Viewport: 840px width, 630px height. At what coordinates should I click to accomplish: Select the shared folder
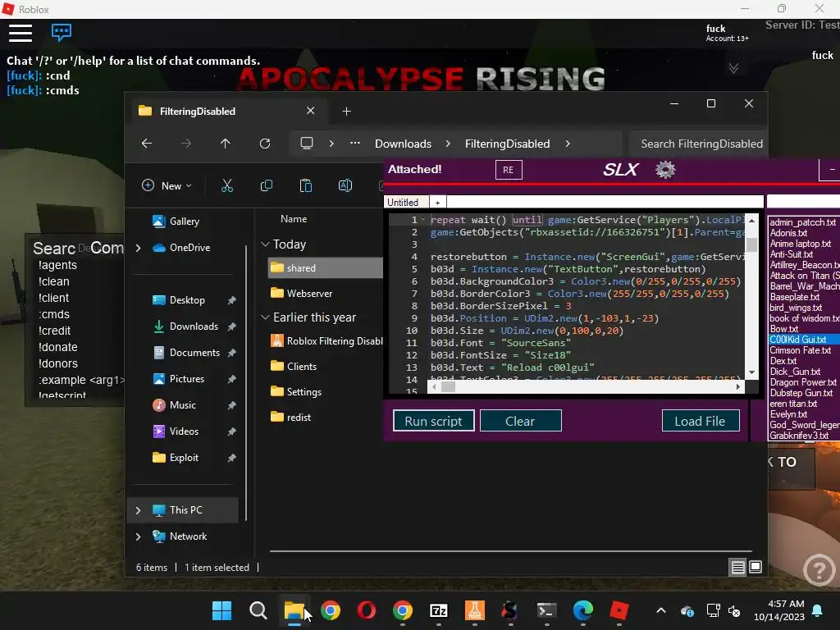pyautogui.click(x=325, y=268)
